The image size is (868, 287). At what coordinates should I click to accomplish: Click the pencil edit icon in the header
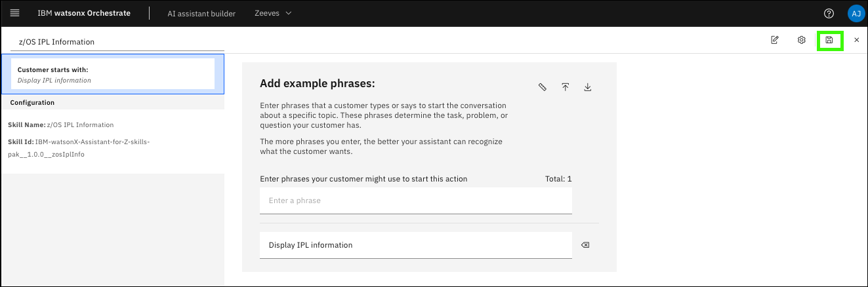pos(775,41)
